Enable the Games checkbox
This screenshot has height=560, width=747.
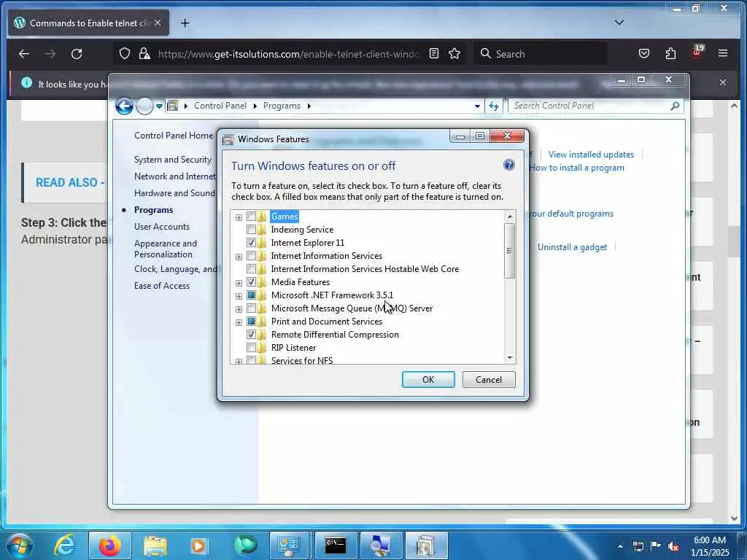[251, 216]
